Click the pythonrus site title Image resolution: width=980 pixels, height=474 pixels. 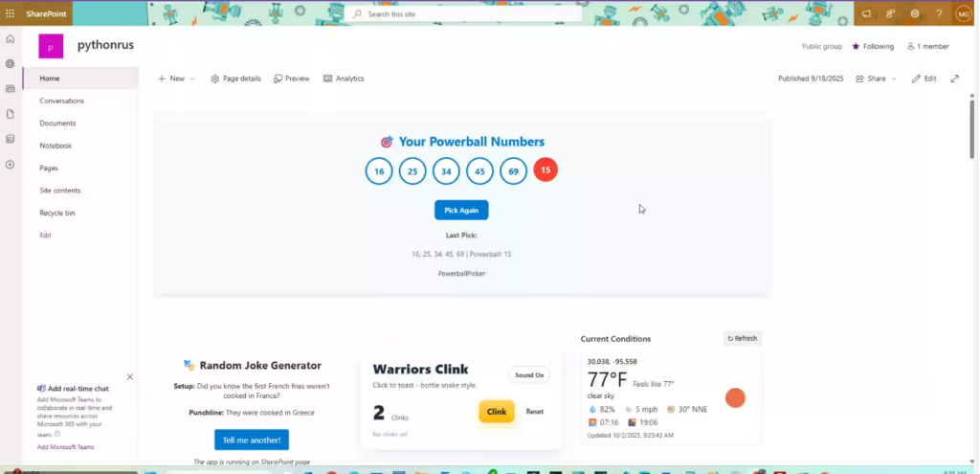105,45
